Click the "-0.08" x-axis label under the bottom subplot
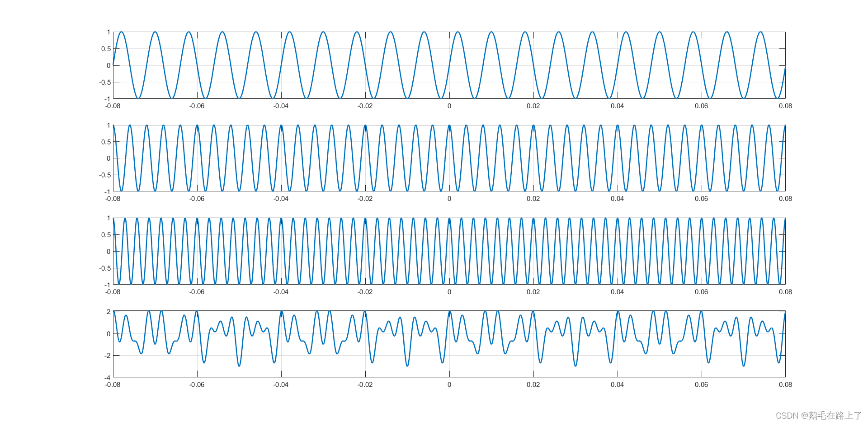This screenshot has width=868, height=424. point(113,385)
